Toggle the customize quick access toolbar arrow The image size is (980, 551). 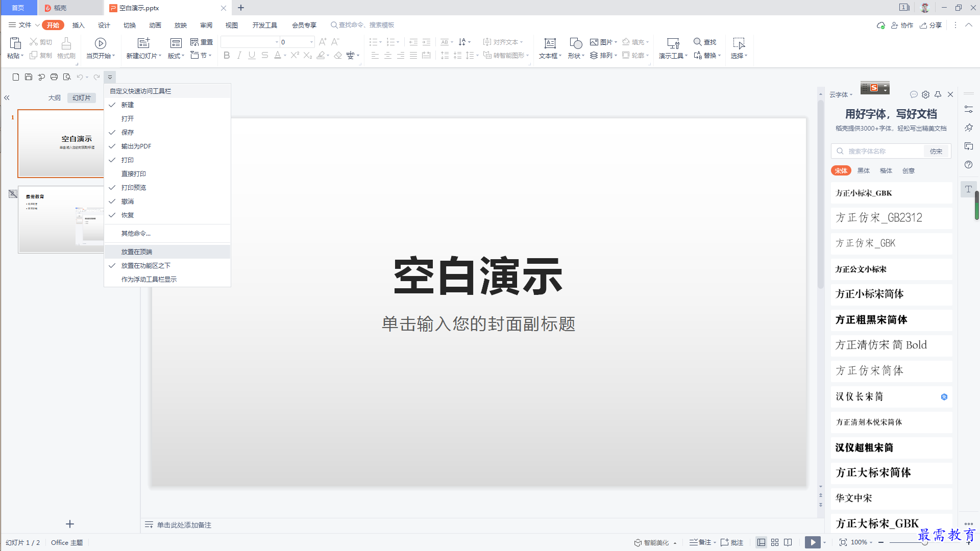click(110, 77)
